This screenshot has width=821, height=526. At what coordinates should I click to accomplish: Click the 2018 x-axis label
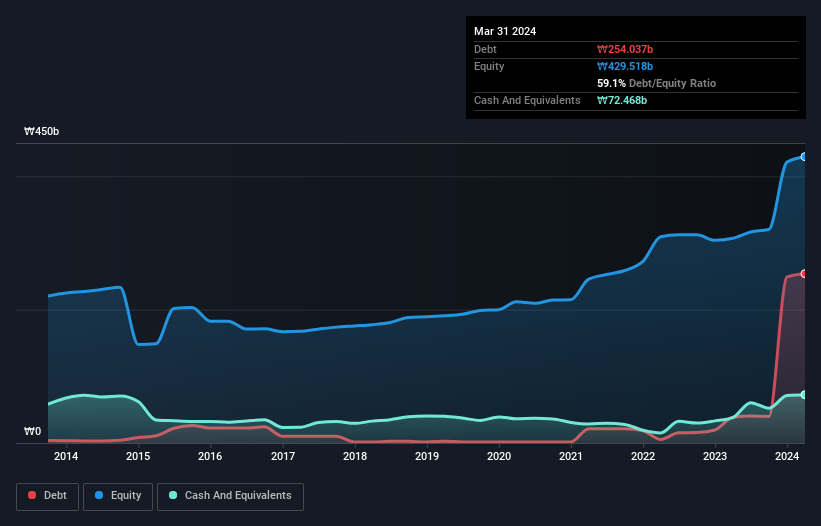355,456
